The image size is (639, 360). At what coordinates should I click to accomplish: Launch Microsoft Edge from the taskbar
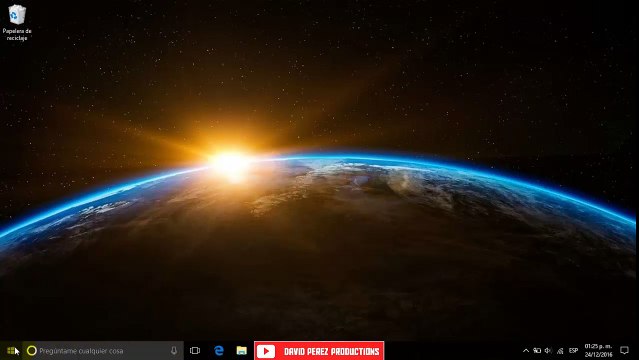[219, 351]
